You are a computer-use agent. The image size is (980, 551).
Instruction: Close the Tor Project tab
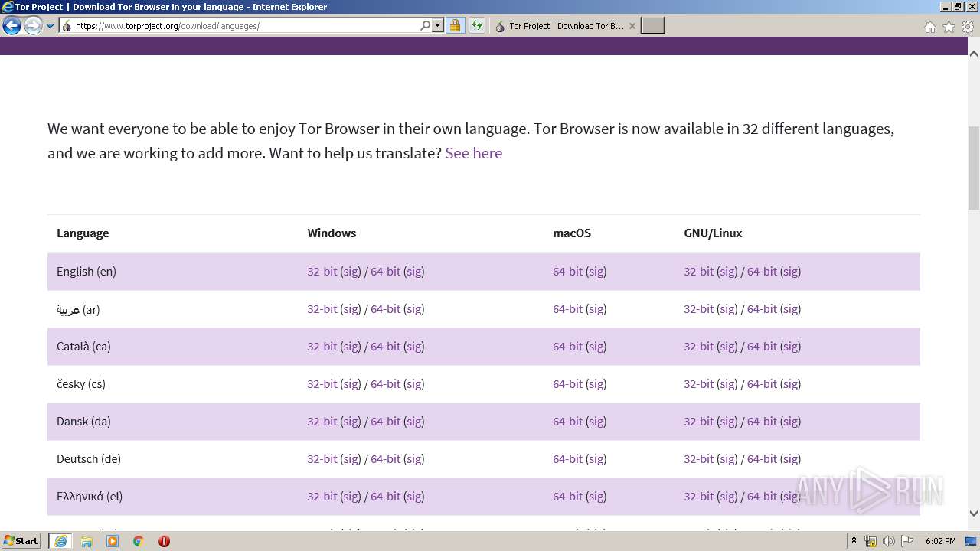(632, 26)
